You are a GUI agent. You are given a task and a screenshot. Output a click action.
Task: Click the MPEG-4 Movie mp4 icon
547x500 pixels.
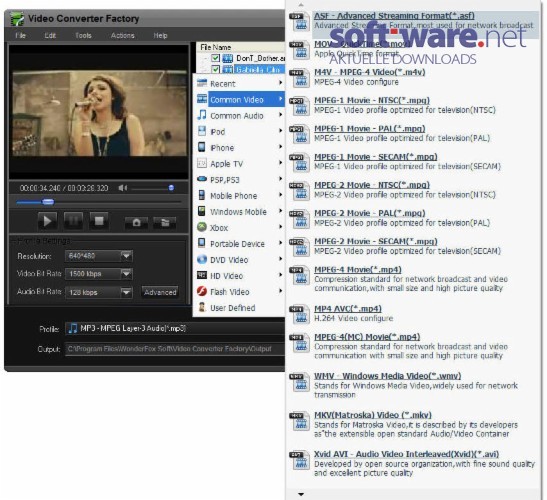(x=299, y=276)
